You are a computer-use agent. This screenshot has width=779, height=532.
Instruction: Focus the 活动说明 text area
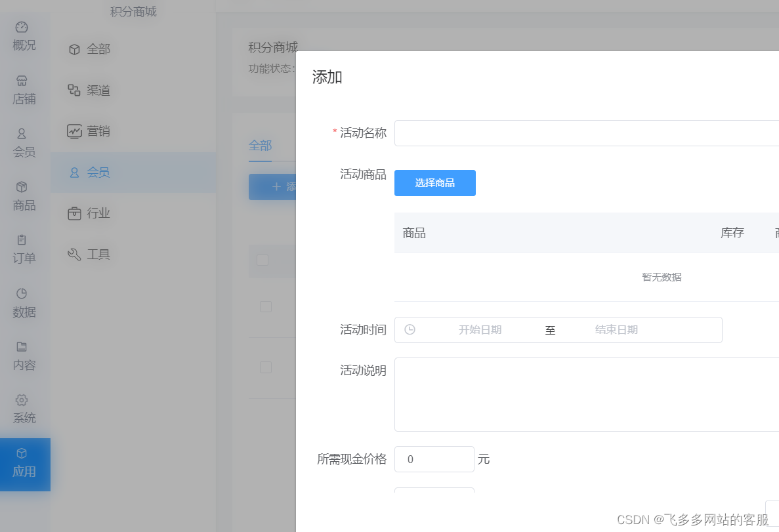pyautogui.click(x=587, y=394)
